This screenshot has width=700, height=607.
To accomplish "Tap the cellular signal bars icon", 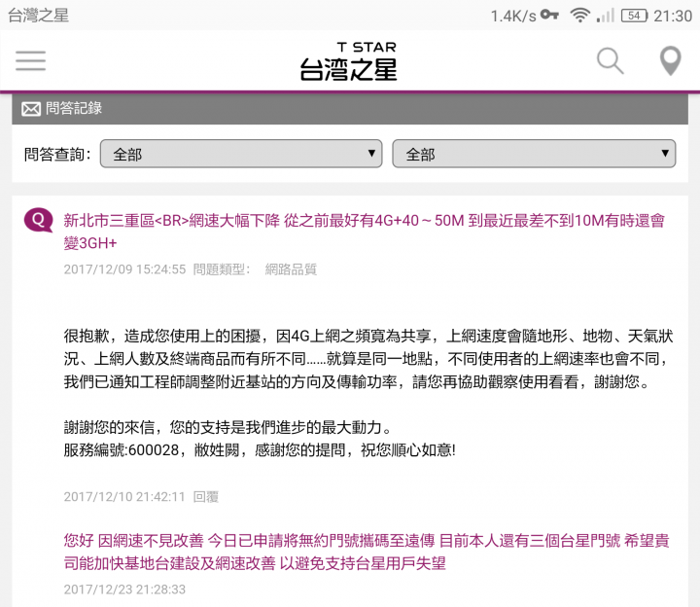I will [x=606, y=16].
